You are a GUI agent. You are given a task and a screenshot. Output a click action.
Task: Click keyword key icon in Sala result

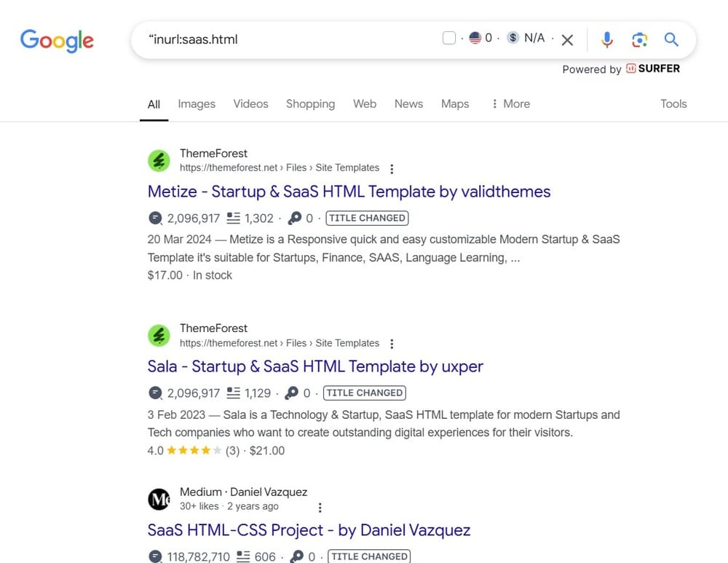click(x=292, y=393)
